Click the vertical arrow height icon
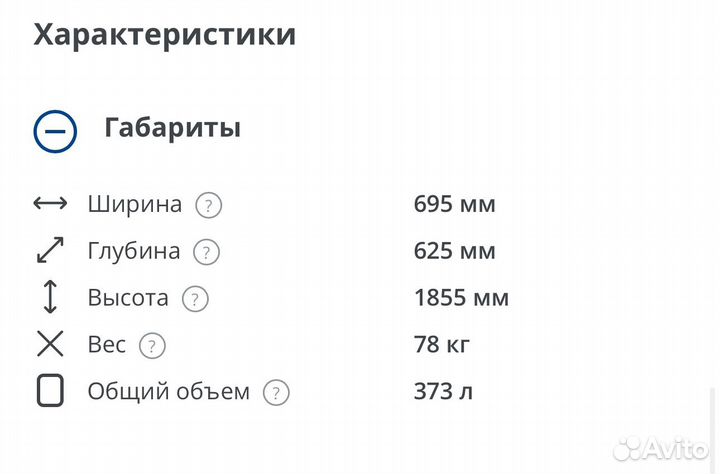Screen dimensions: 720x474 pos(50,298)
